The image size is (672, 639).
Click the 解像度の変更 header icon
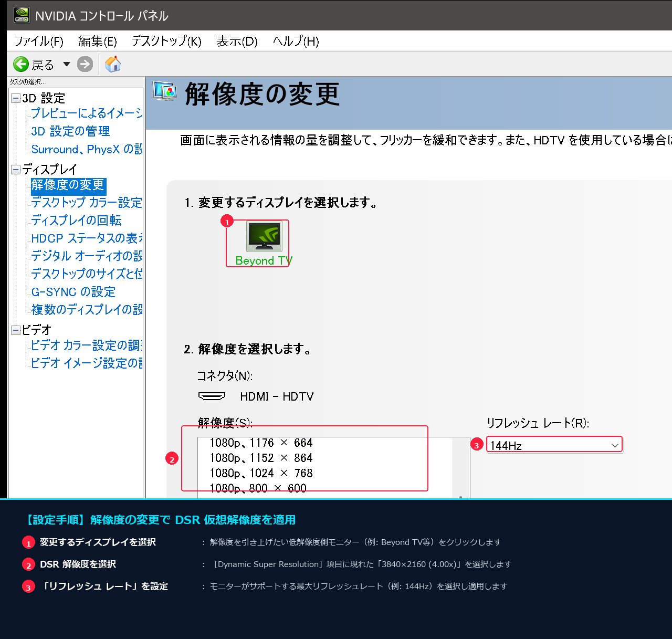(165, 91)
